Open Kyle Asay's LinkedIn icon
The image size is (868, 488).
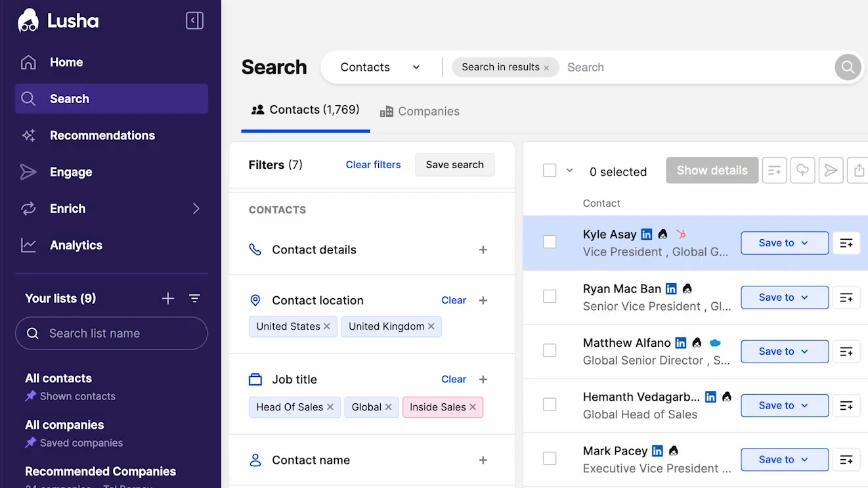[x=647, y=234]
